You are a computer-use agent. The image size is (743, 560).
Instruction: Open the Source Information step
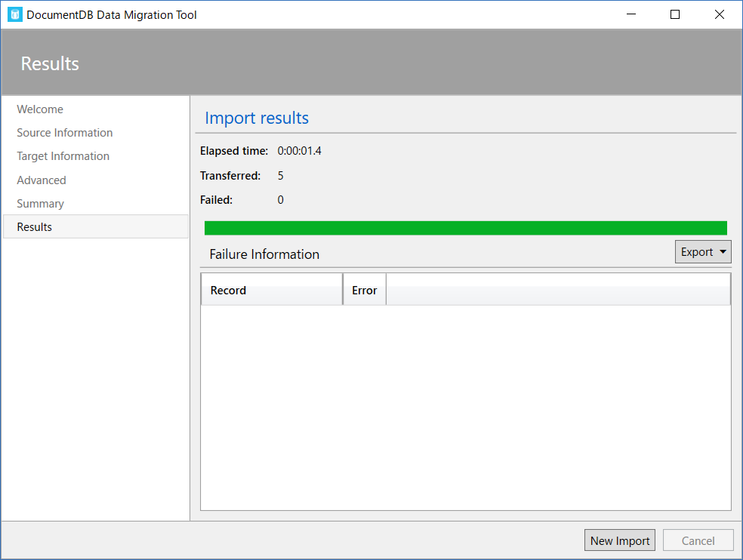coord(64,133)
